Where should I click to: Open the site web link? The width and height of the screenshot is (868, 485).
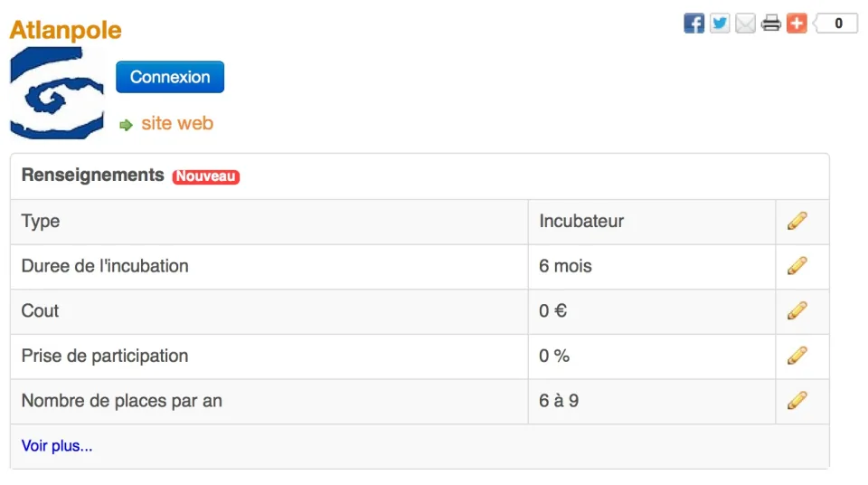(177, 123)
